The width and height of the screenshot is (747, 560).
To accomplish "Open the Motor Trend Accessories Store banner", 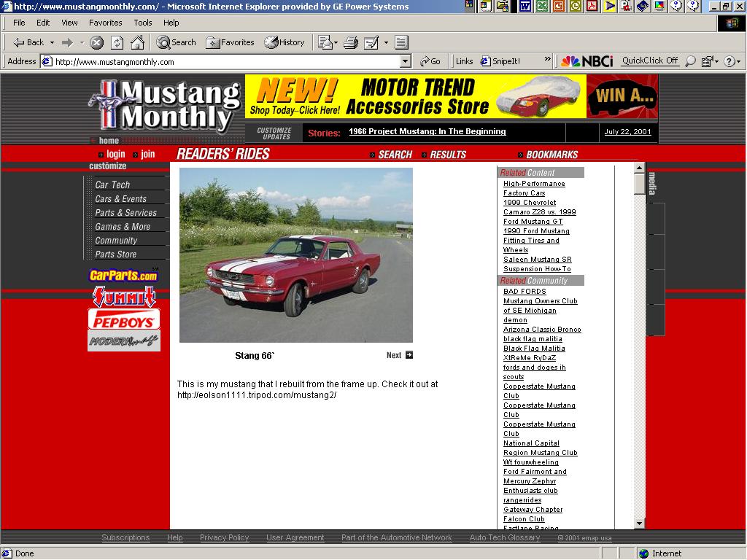I will 415,96.
